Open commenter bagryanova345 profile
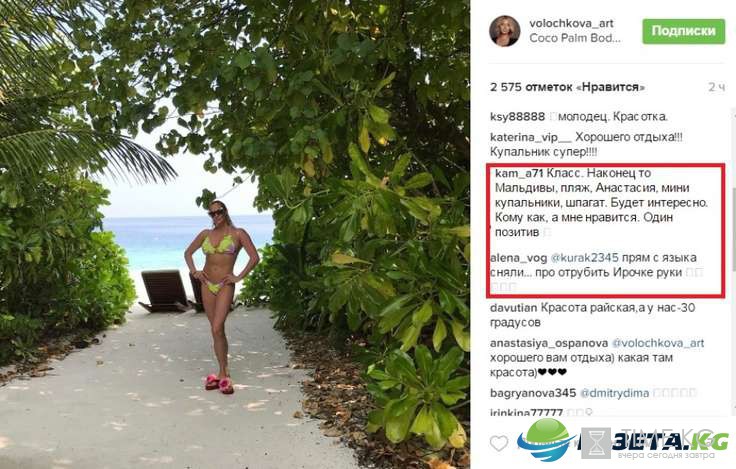Viewport: 736px width, 469px height. tap(533, 393)
